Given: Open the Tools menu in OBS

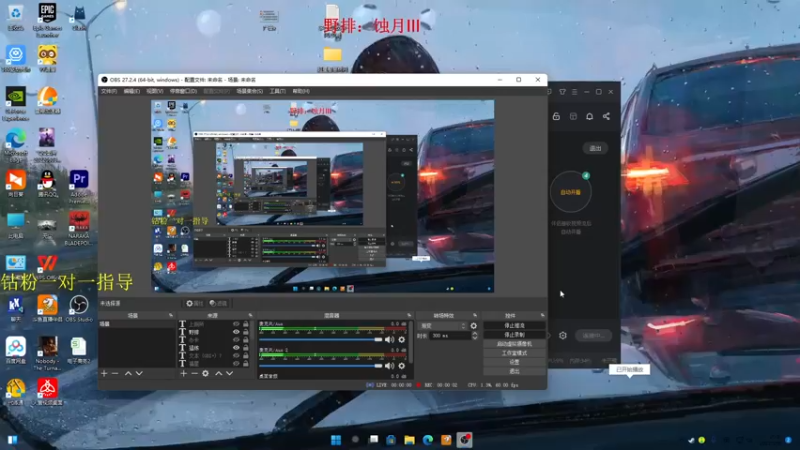Looking at the screenshot, I should coord(278,91).
